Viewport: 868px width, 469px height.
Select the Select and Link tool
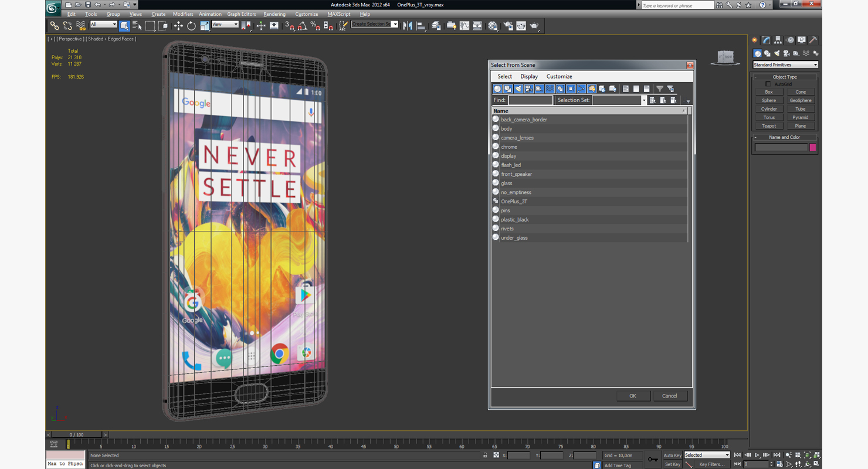pos(55,26)
